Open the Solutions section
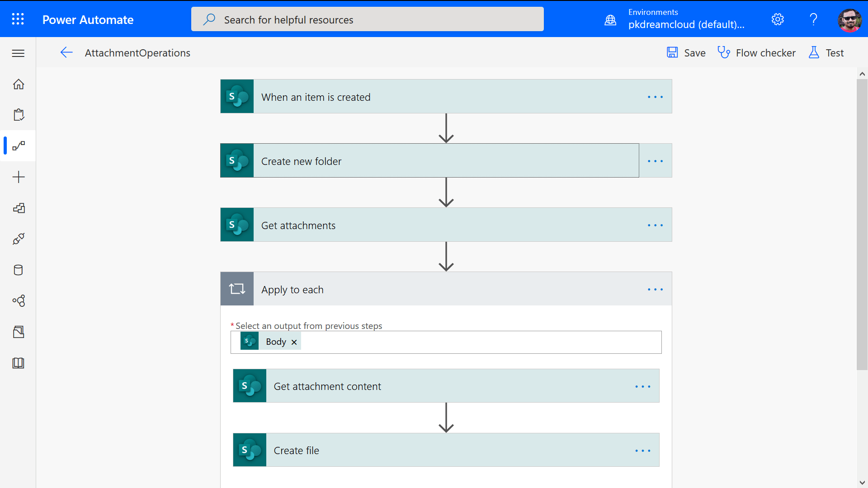868x488 pixels. tap(18, 332)
